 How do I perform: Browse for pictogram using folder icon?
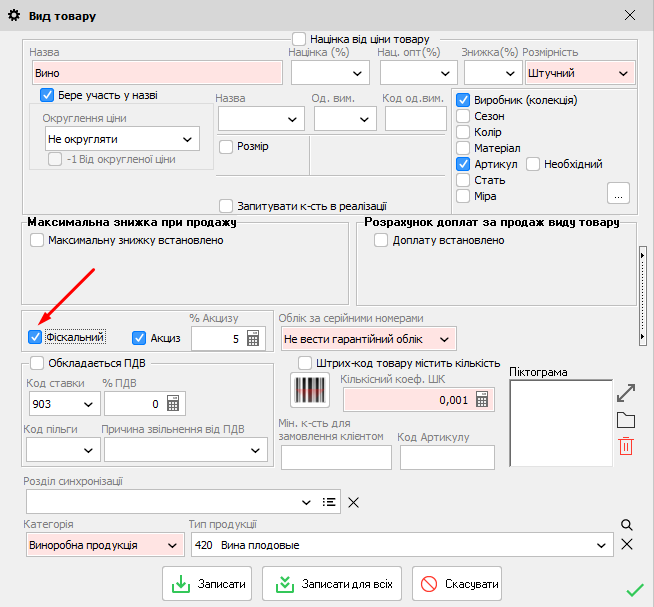[x=626, y=419]
